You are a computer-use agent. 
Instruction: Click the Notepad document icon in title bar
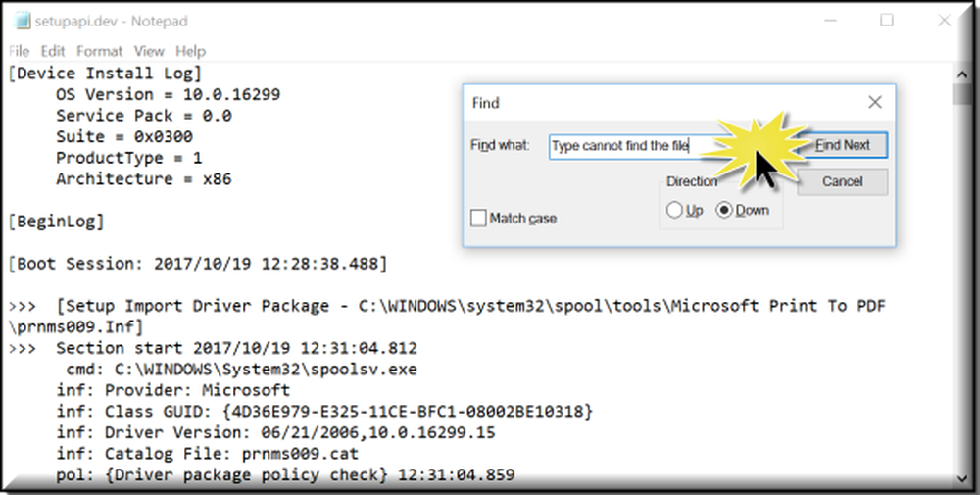pyautogui.click(x=22, y=21)
